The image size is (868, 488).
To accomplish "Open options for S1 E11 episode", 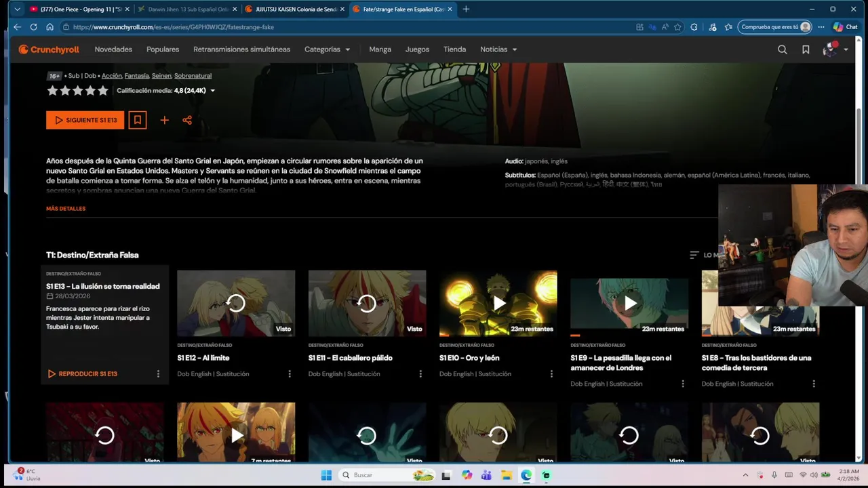I will click(420, 373).
